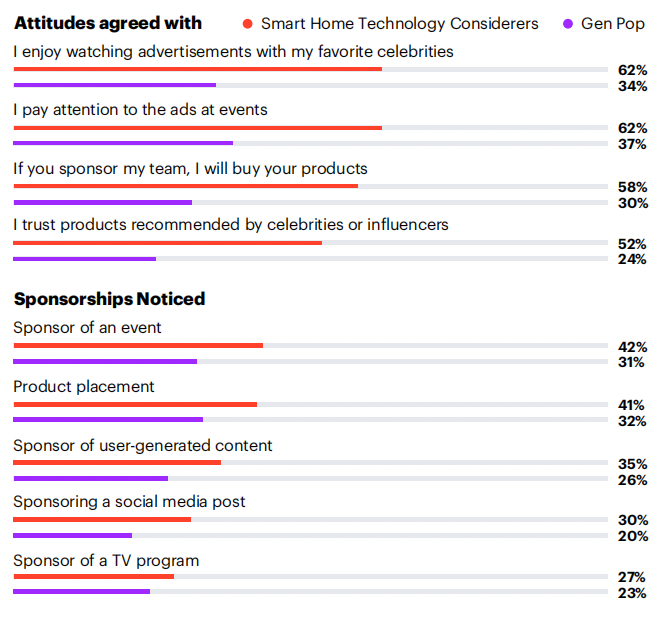Click the 'Smart Home Technology Considerers' legend label
666x624 pixels.
(400, 24)
